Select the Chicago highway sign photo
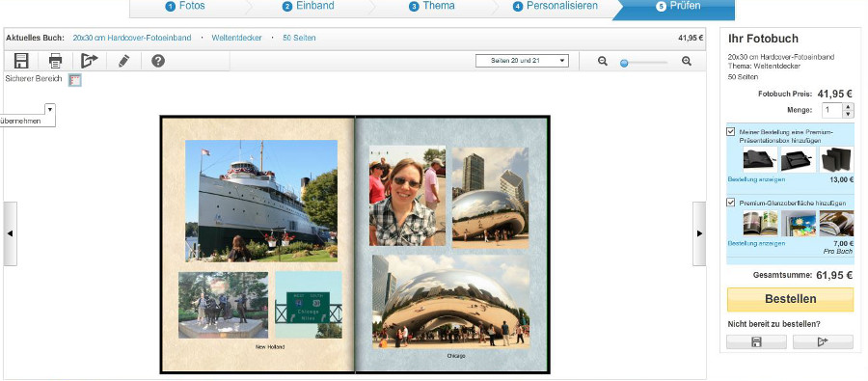 (309, 305)
